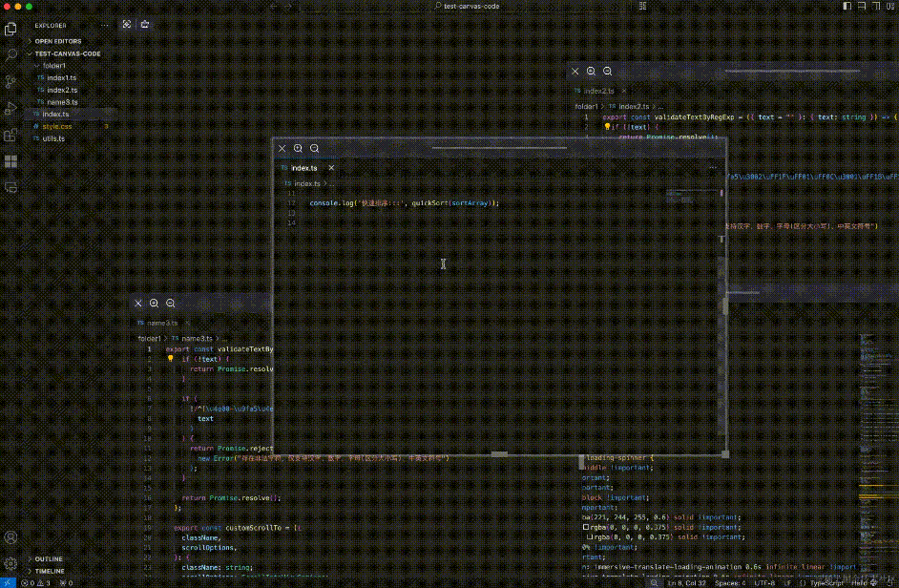Zoom out the index.ts floating window
The height and width of the screenshot is (588, 899).
click(x=314, y=149)
